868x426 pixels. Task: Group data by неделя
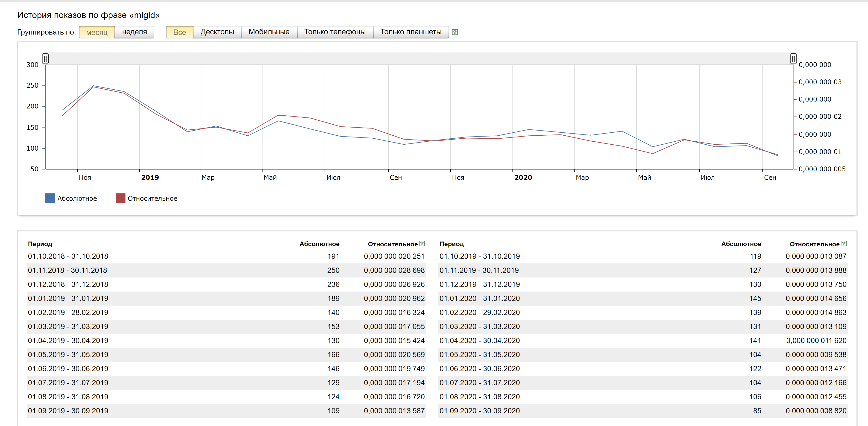pos(135,32)
